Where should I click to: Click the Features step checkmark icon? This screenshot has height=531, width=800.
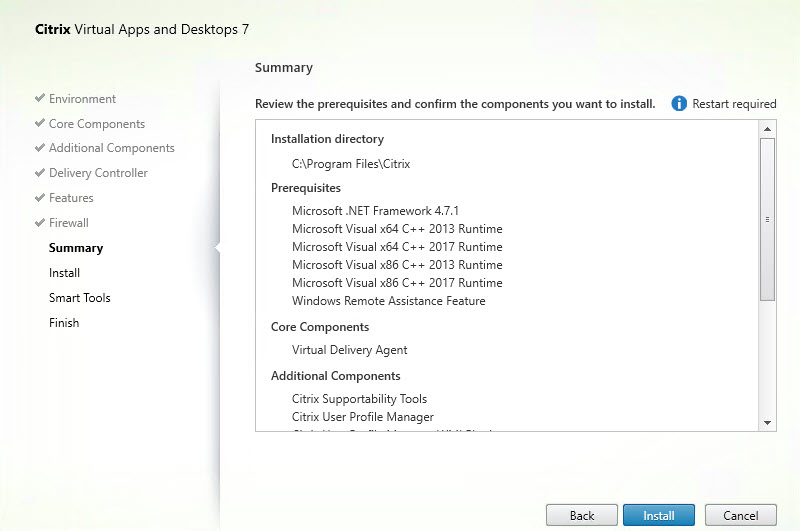point(40,198)
